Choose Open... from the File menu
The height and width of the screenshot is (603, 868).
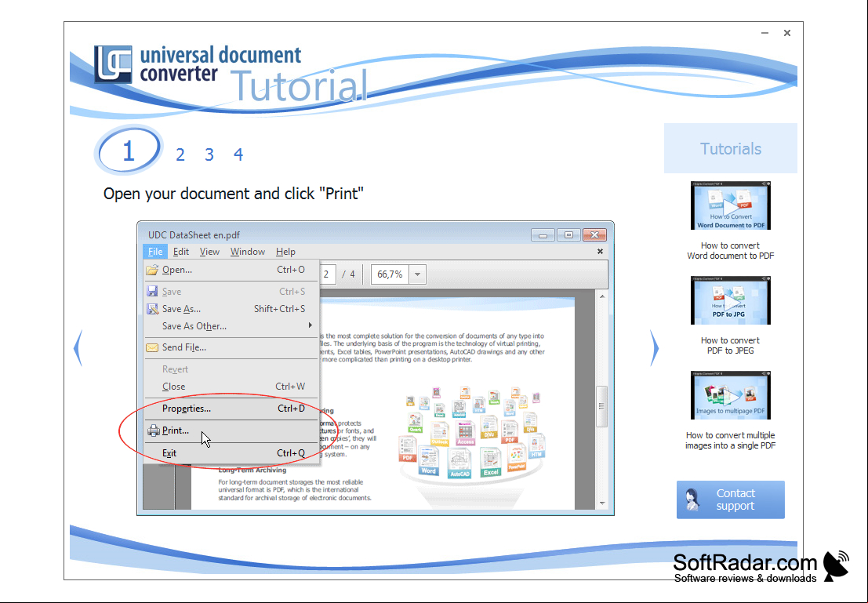click(x=231, y=270)
